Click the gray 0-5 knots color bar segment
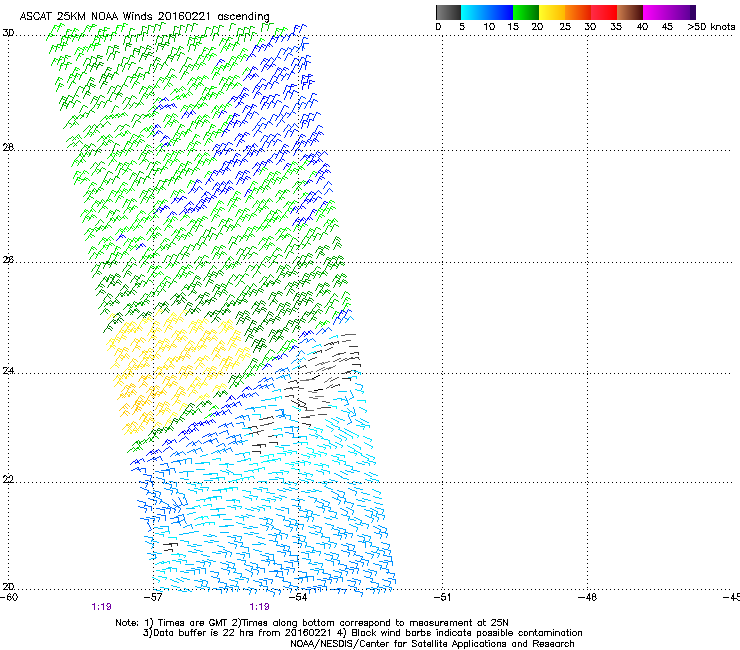This screenshot has height=650, width=740. click(448, 12)
